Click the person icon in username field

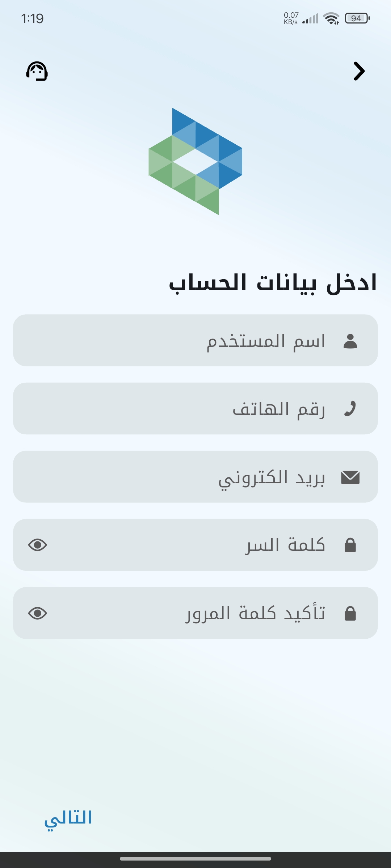[x=350, y=341]
